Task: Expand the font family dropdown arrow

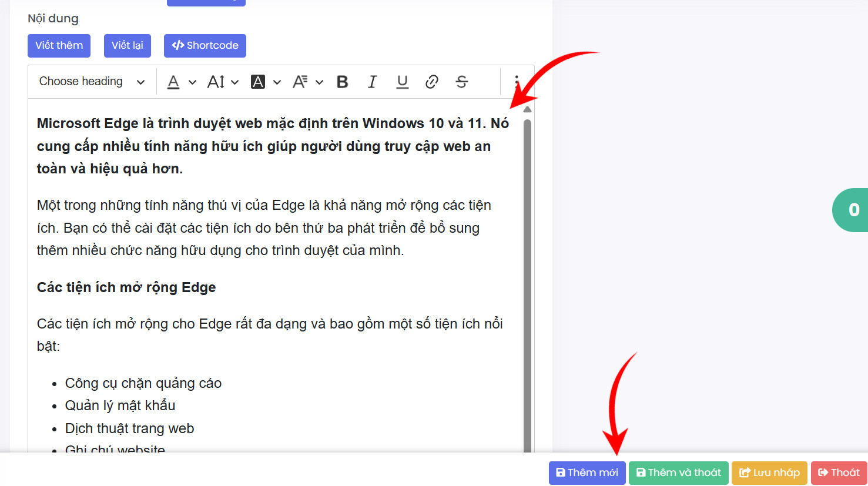Action: click(x=319, y=82)
